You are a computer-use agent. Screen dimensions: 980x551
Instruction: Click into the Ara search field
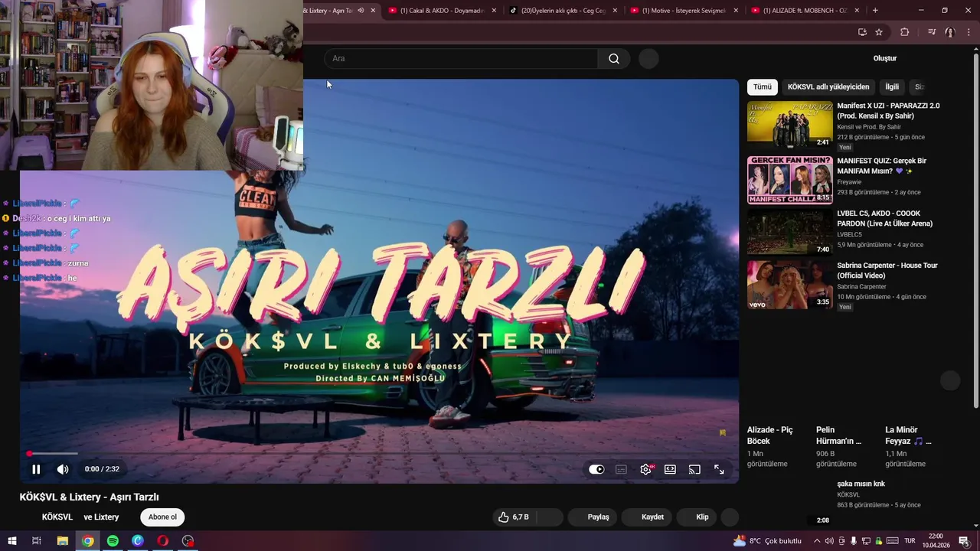(x=461, y=59)
